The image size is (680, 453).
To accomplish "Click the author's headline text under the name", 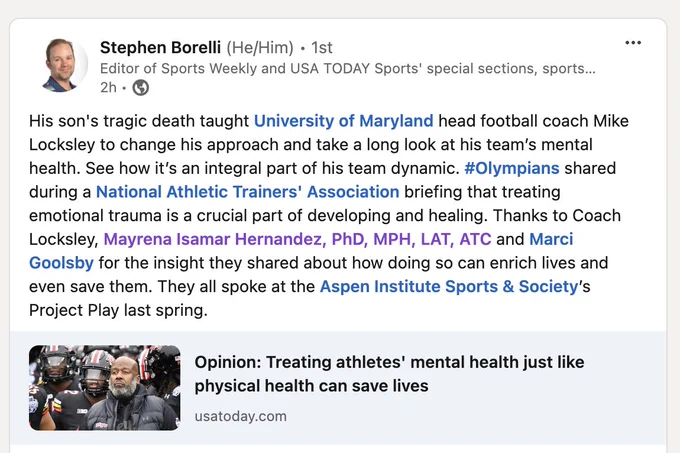I will point(348,68).
